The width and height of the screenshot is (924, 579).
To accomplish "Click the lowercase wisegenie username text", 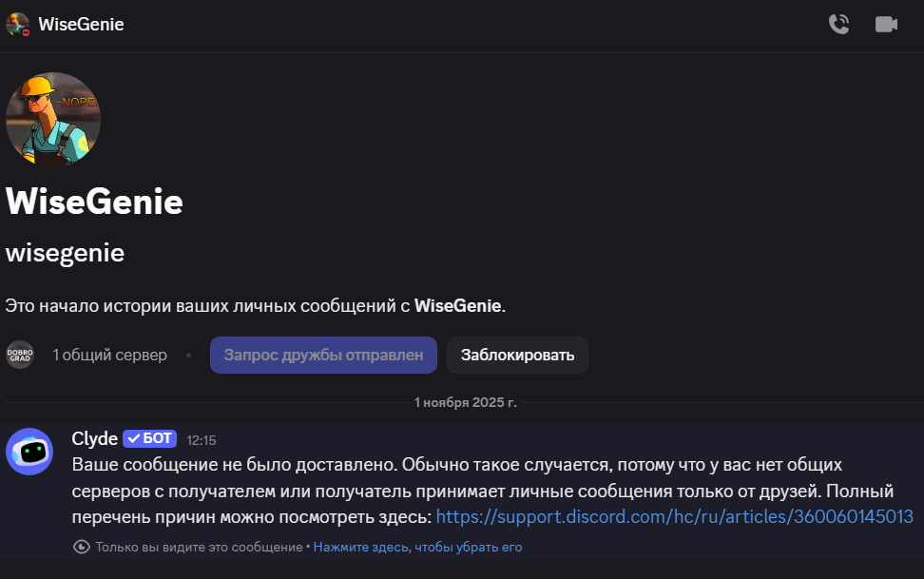I will coord(65,254).
